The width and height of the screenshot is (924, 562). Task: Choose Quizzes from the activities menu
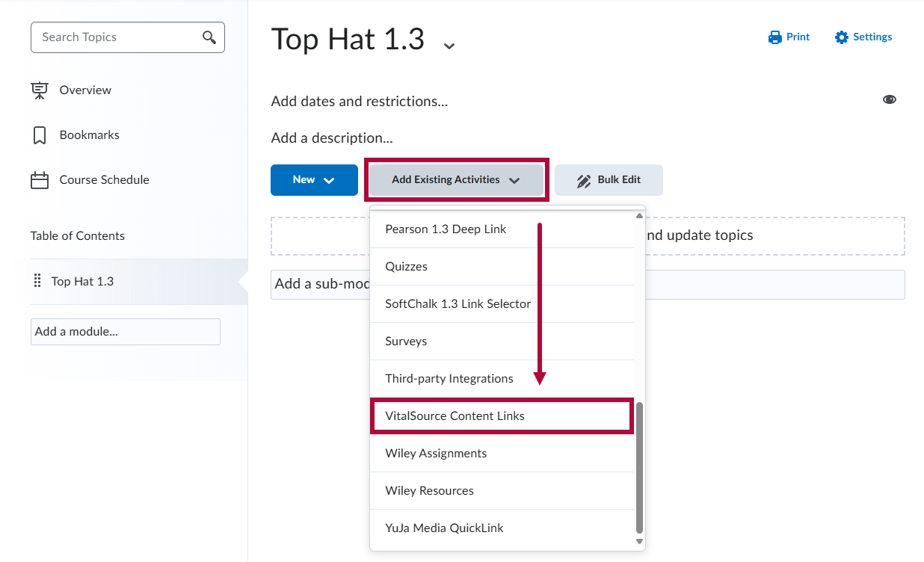tap(502, 267)
